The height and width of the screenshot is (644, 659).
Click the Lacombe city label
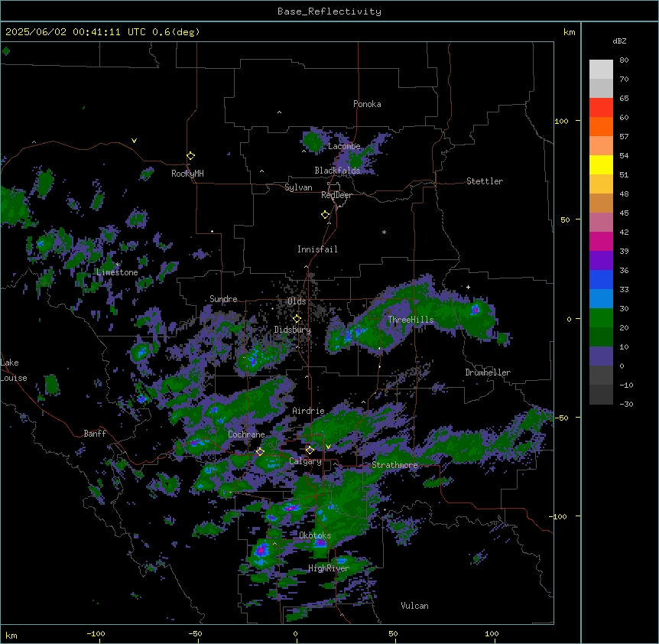click(x=344, y=146)
